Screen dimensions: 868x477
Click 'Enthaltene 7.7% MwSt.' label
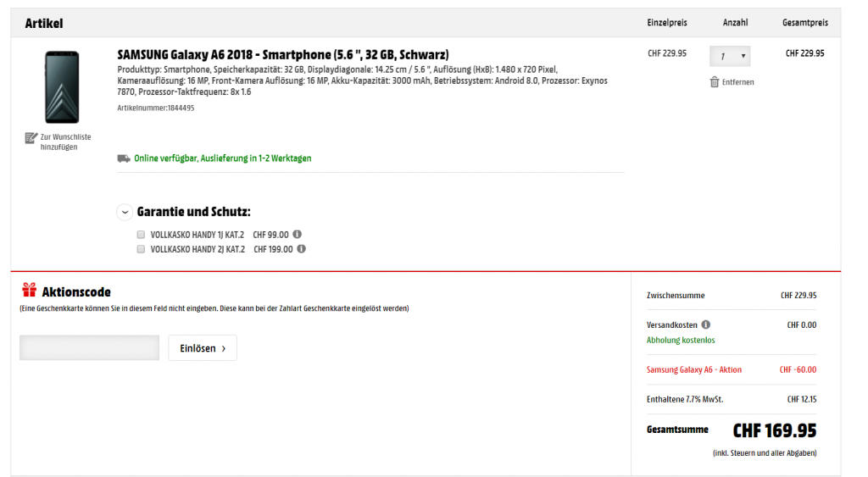[x=685, y=399]
